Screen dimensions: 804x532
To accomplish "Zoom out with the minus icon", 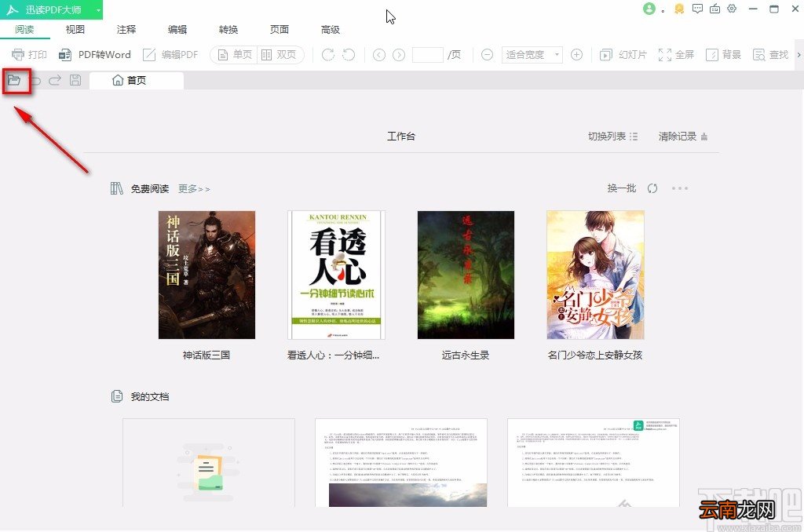I will click(487, 54).
